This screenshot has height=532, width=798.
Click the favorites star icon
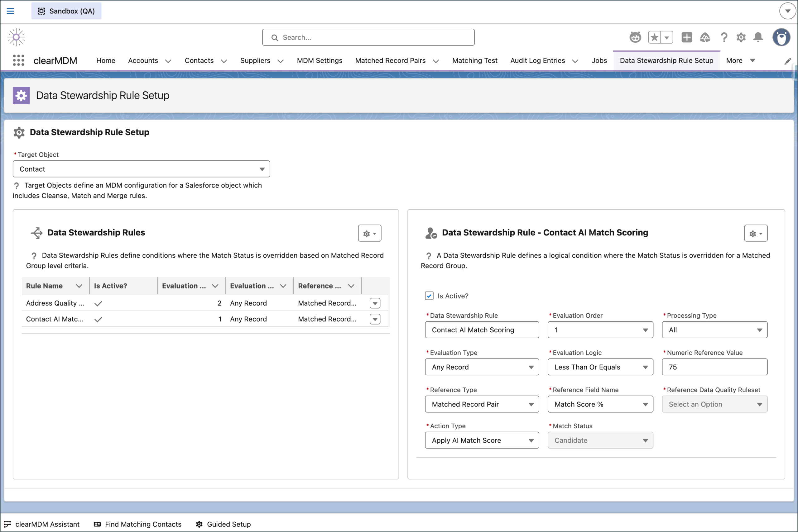pos(654,37)
